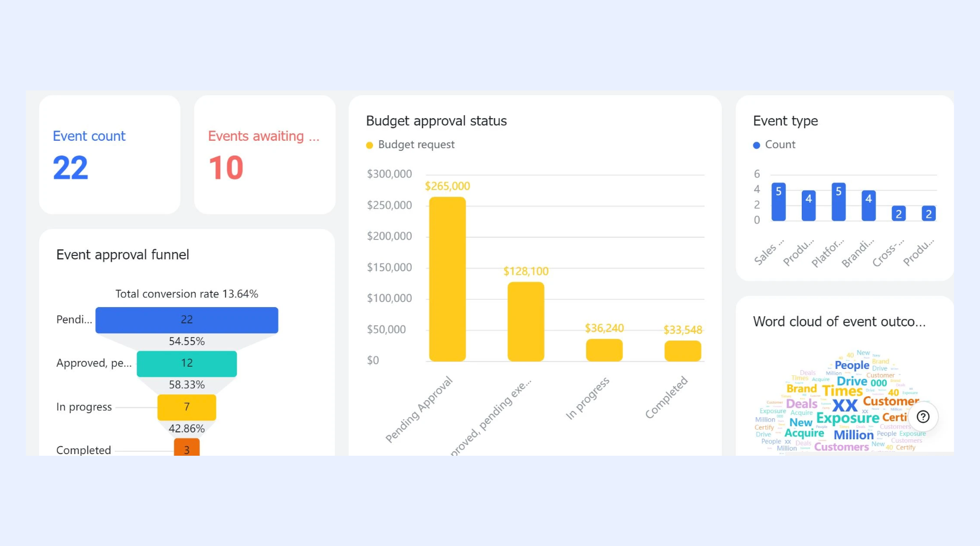This screenshot has width=980, height=546.
Task: Select the Approved, pe... funnel stage label
Action: [x=94, y=363]
